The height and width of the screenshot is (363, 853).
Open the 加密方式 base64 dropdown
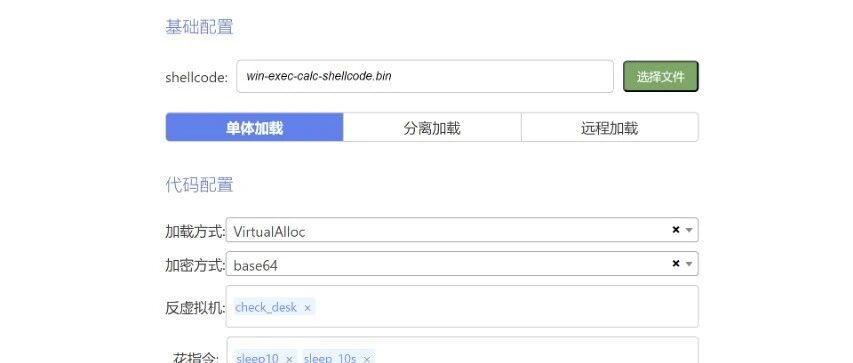tap(462, 264)
